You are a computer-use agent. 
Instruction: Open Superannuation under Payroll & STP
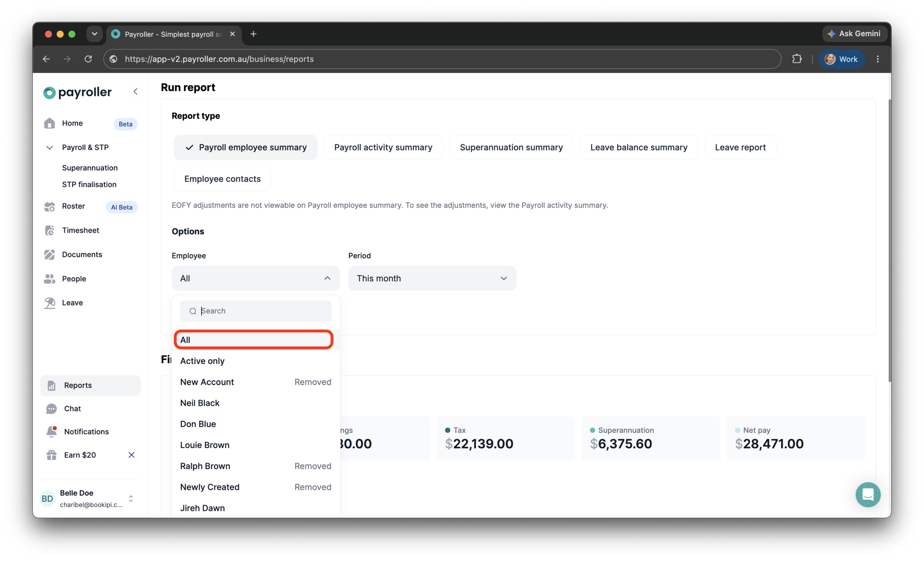pos(90,168)
